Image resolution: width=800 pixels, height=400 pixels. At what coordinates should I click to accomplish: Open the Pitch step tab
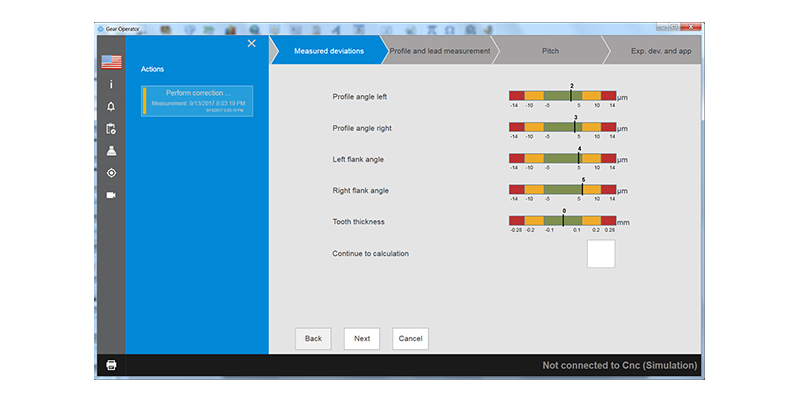coord(550,51)
